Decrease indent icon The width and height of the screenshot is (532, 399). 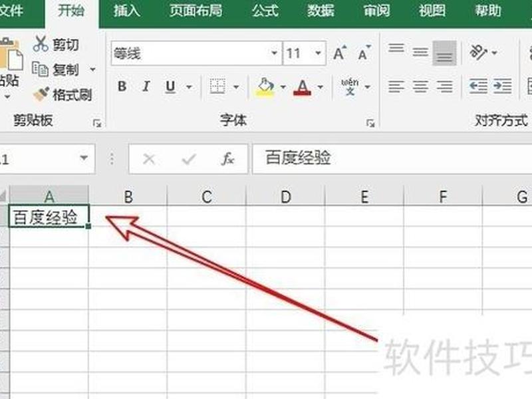tap(478, 86)
